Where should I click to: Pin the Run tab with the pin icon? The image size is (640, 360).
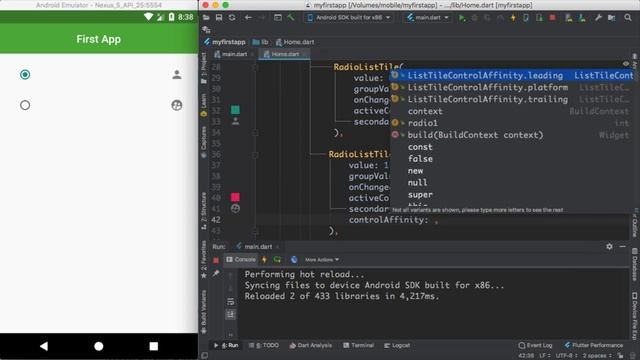[216, 273]
